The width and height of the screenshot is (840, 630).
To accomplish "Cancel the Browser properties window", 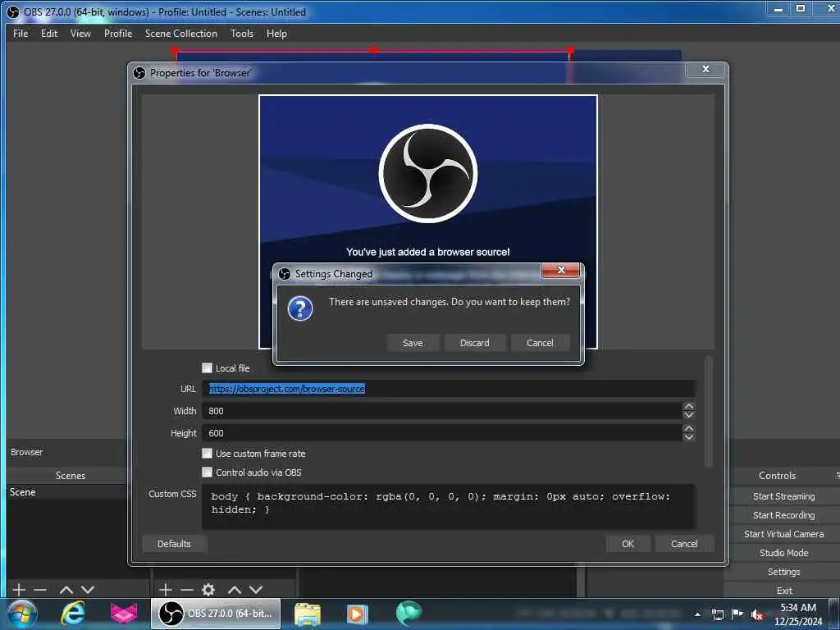I will pyautogui.click(x=684, y=544).
